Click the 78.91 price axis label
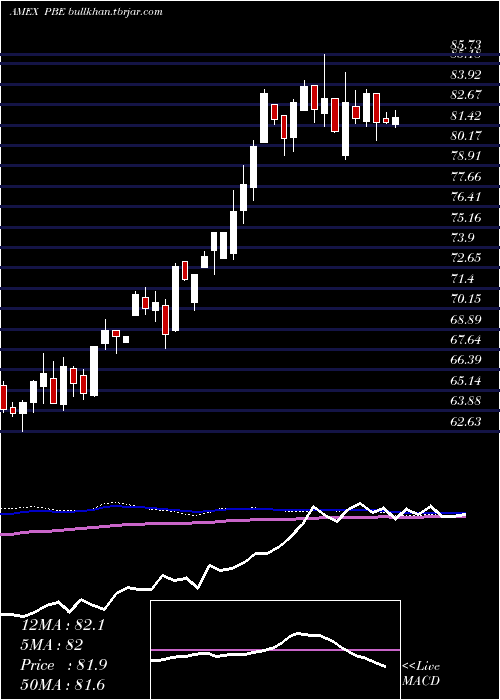 pos(466,156)
